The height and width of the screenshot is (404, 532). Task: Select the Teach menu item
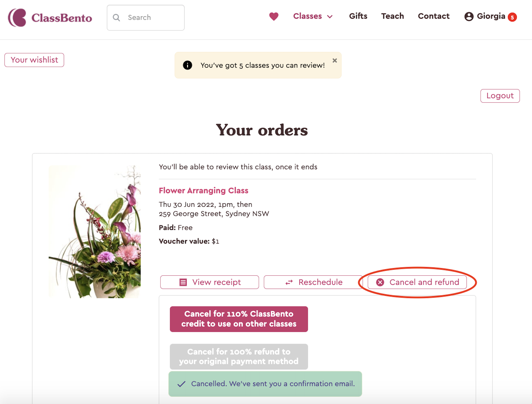(x=393, y=16)
